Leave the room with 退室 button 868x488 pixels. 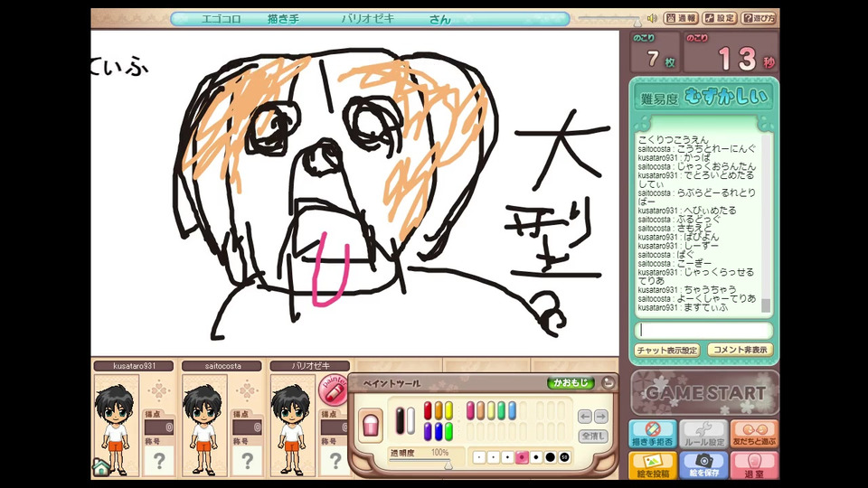click(754, 465)
